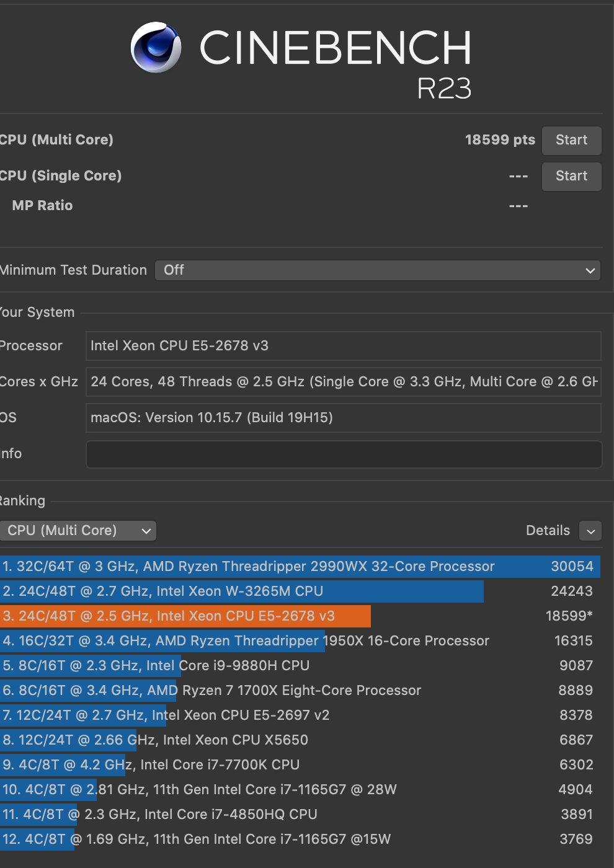Image resolution: width=614 pixels, height=868 pixels.
Task: Select the Threadripper 2990WX ranking entry
Action: (x=300, y=567)
